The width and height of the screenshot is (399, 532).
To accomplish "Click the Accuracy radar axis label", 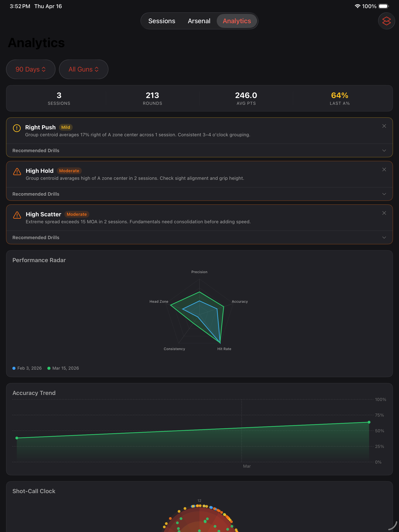I will coord(240,301).
